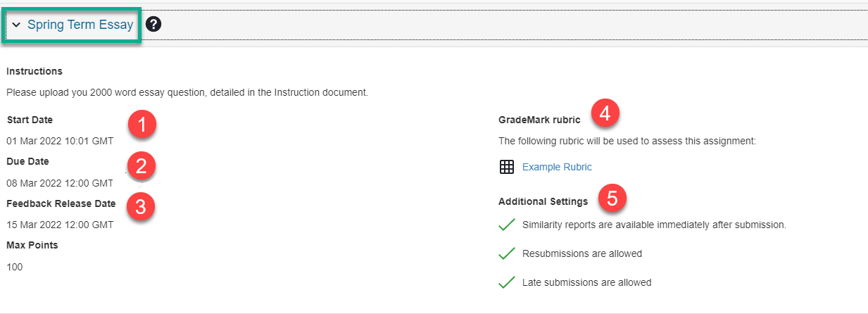This screenshot has width=868, height=314.
Task: Click the Instructions description text
Action: (187, 92)
